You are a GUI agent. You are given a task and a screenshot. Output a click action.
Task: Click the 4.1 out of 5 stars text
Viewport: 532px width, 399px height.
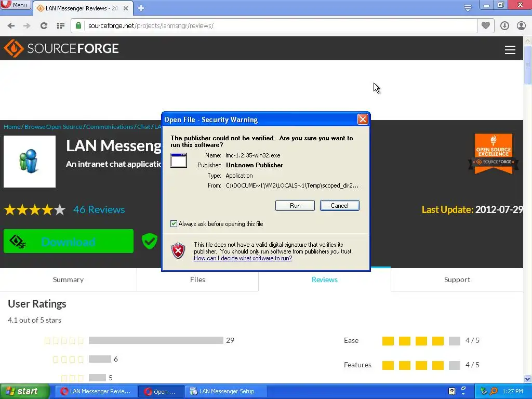35,320
